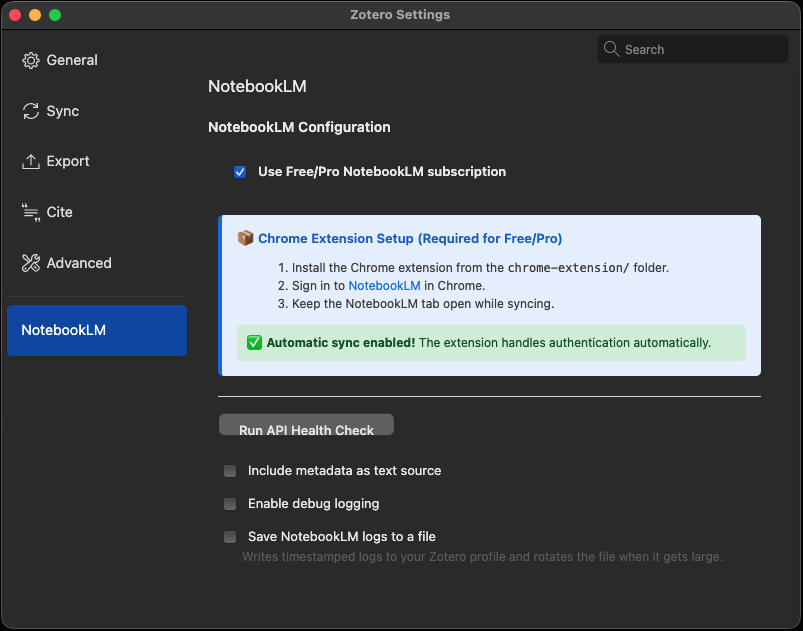803x631 pixels.
Task: Turn on Enable debug logging
Action: coord(230,504)
